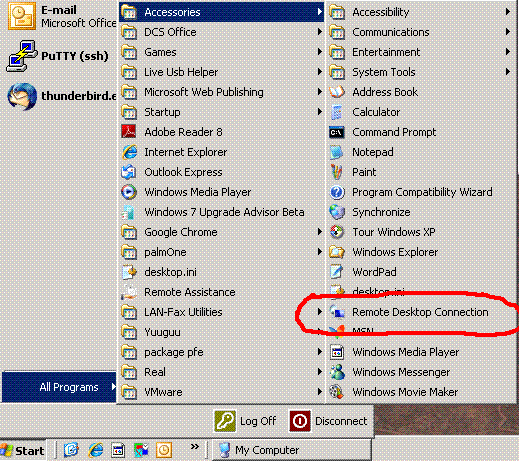519x461 pixels.
Task: Launch Command Prompt via its black icon
Action: [x=337, y=133]
